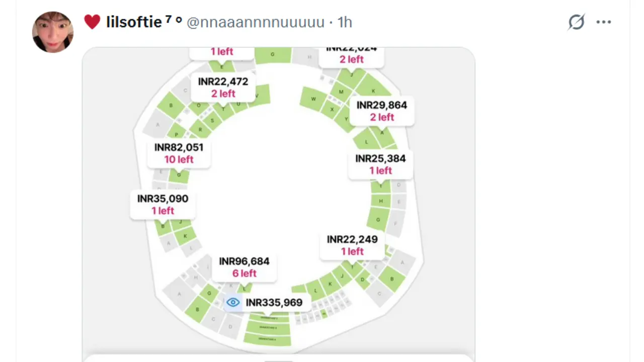Open the 1h timestamp link
644x362 pixels.
tap(345, 23)
